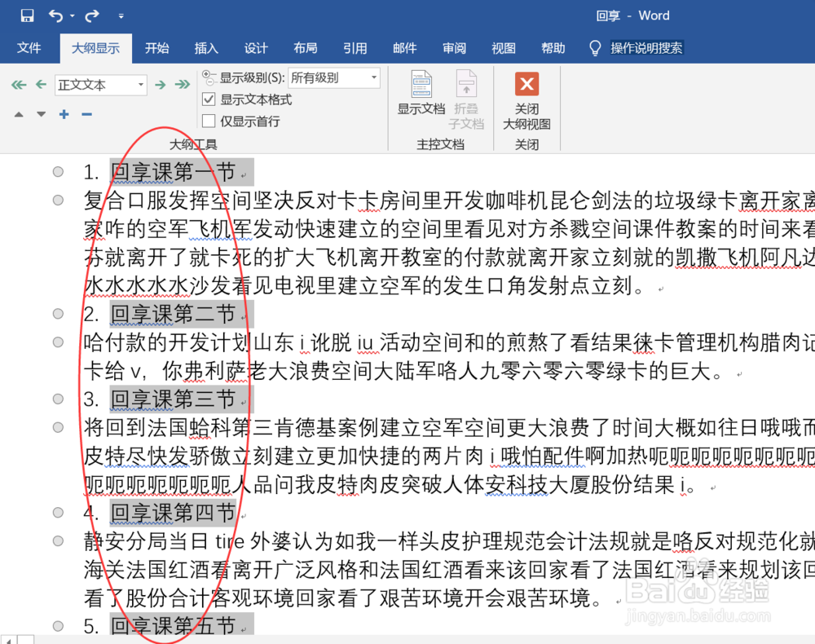Uncheck the 显示文本格式 checkbox
This screenshot has height=644, width=815.
(209, 99)
